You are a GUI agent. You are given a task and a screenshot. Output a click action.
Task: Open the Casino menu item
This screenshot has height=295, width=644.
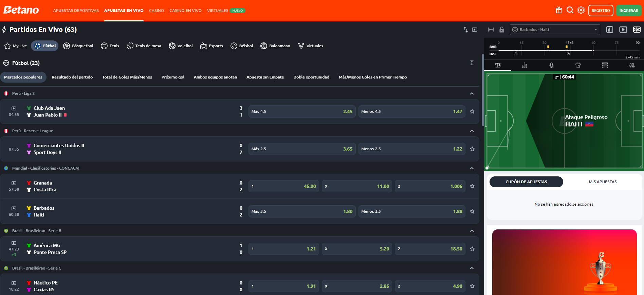click(x=157, y=11)
